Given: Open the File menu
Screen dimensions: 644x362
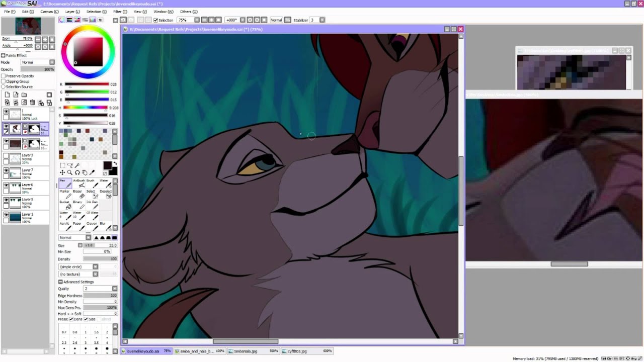Looking at the screenshot, I should pyautogui.click(x=10, y=11).
